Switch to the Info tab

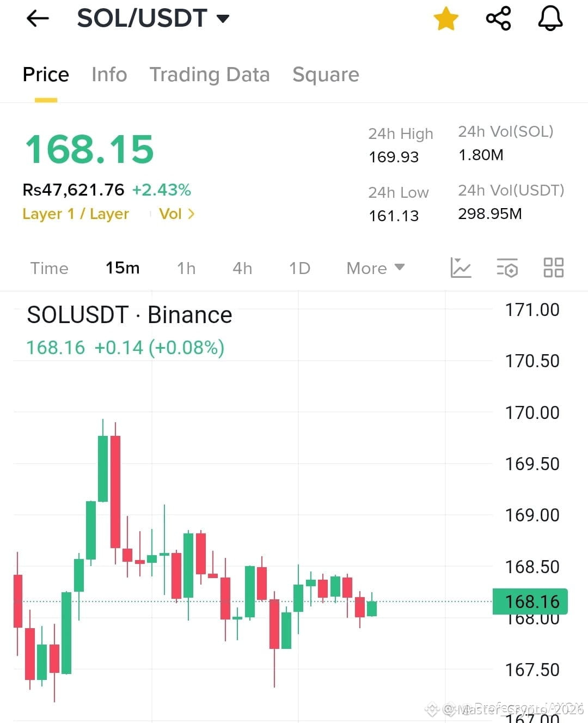click(109, 75)
